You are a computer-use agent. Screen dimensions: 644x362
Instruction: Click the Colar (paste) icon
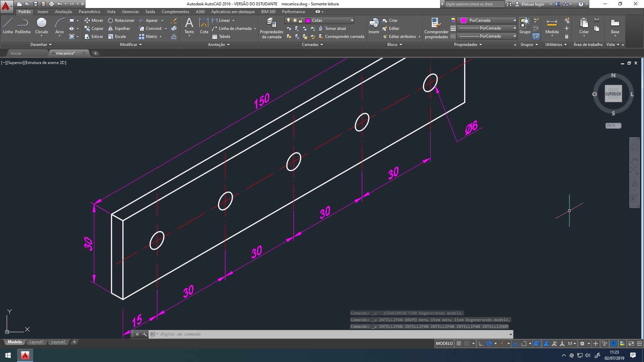pos(584,26)
